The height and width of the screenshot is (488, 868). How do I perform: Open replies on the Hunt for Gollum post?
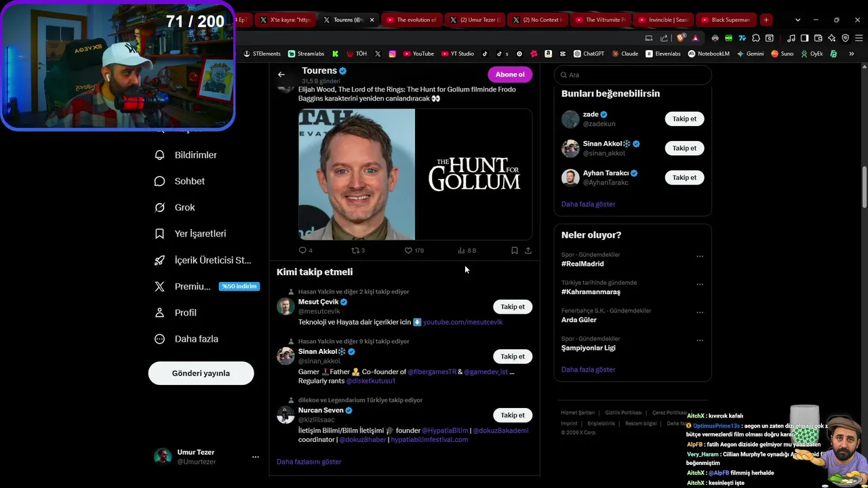305,251
